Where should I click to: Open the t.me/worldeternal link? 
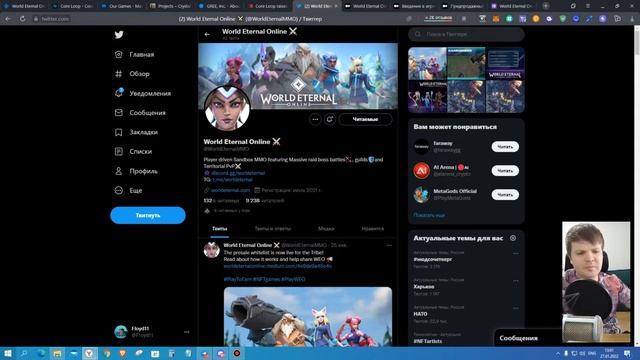tap(232, 180)
